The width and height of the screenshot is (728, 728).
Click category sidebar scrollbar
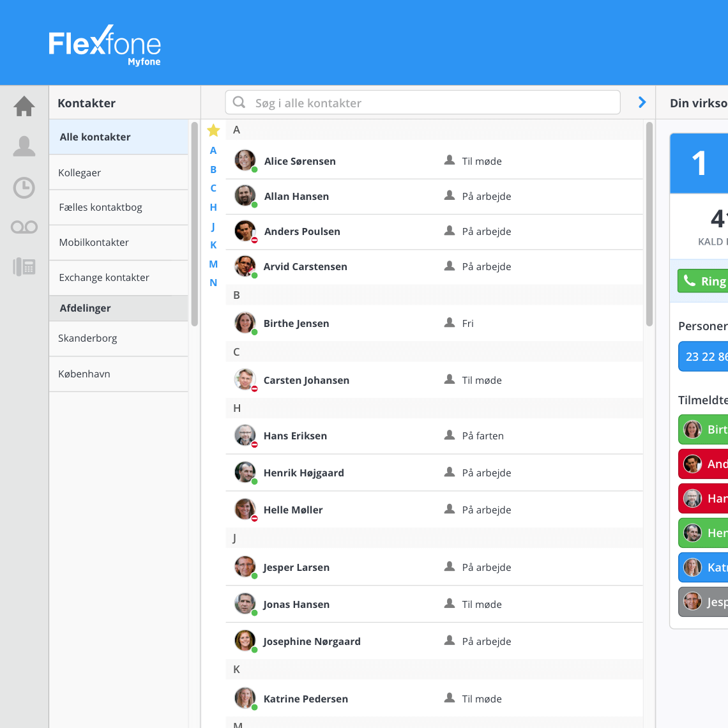click(x=194, y=224)
